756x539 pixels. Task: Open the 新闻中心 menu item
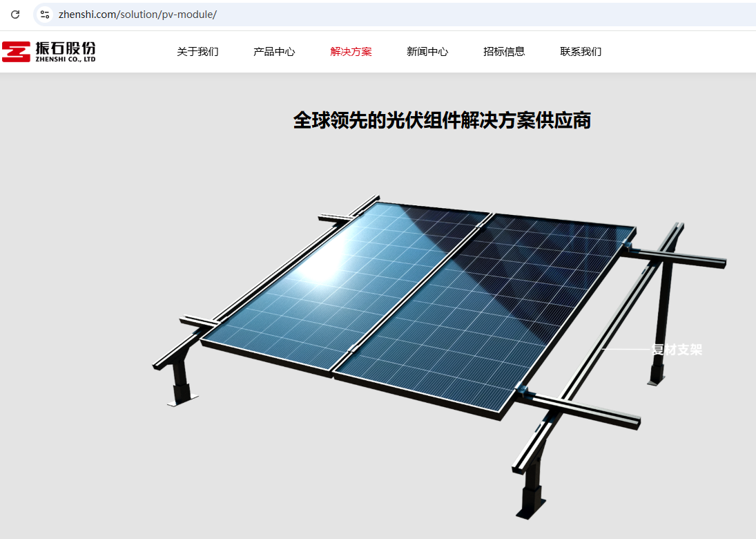[427, 52]
